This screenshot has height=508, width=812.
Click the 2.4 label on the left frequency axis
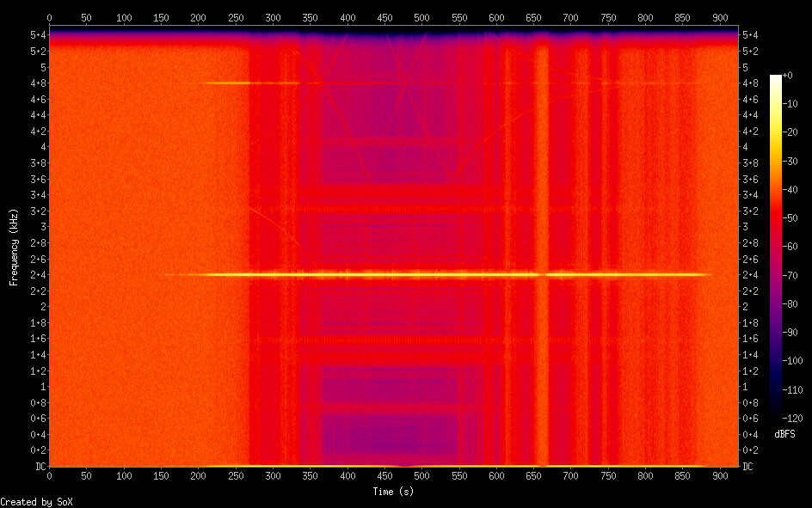click(38, 275)
